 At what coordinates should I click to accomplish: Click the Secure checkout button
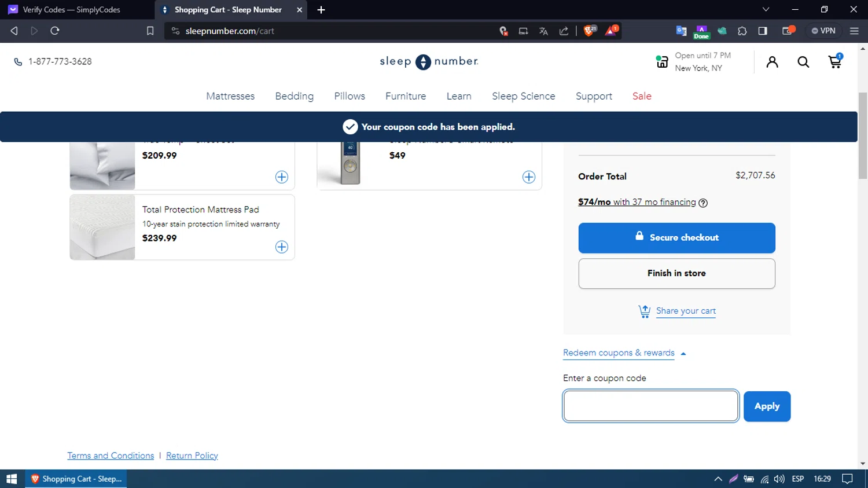676,238
